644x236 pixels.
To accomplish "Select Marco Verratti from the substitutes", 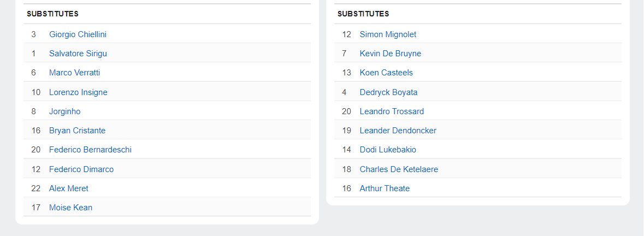I will point(74,73).
